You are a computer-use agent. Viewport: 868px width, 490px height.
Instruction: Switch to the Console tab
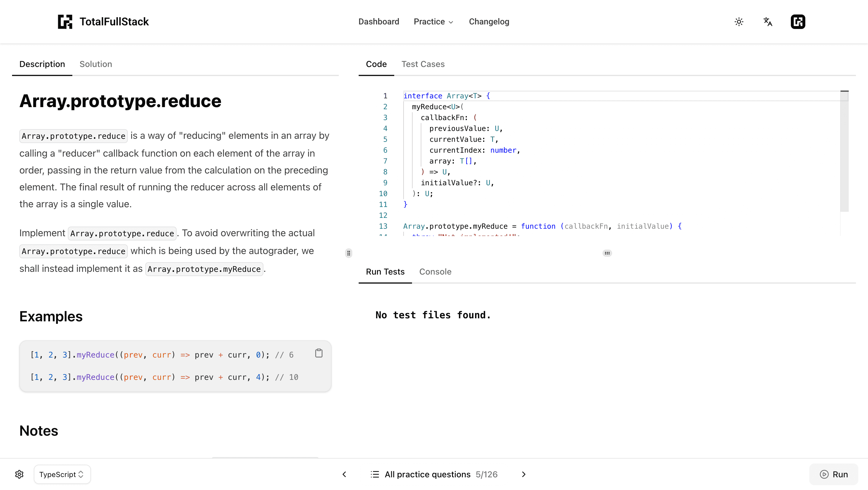tap(435, 272)
